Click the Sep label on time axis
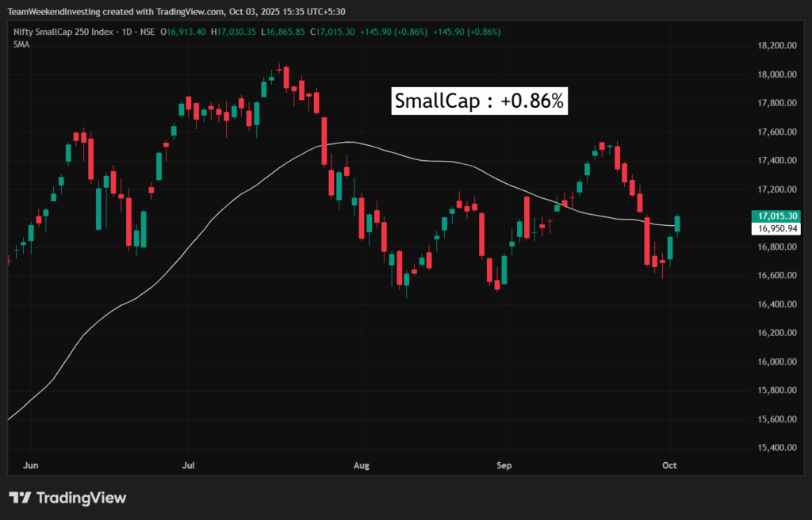 [501, 466]
